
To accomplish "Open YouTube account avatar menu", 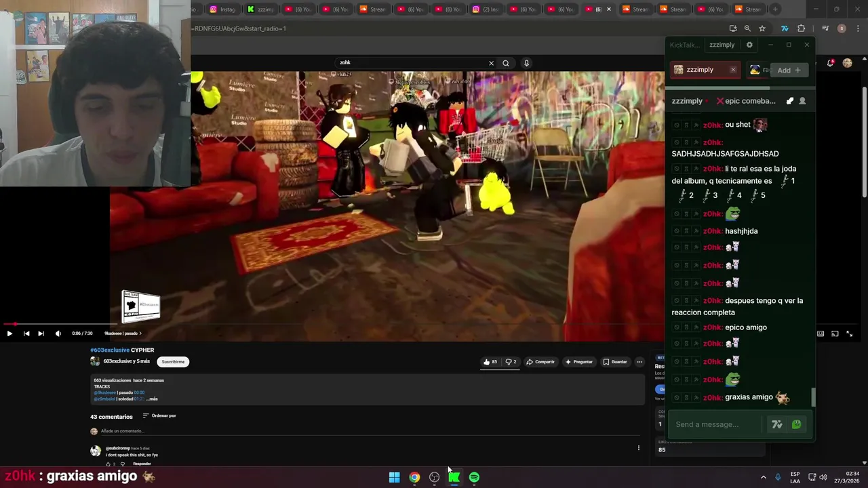I will 847,63.
